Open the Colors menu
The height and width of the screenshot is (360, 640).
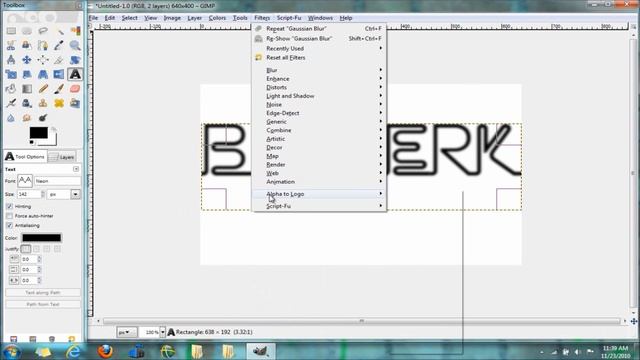click(217, 18)
